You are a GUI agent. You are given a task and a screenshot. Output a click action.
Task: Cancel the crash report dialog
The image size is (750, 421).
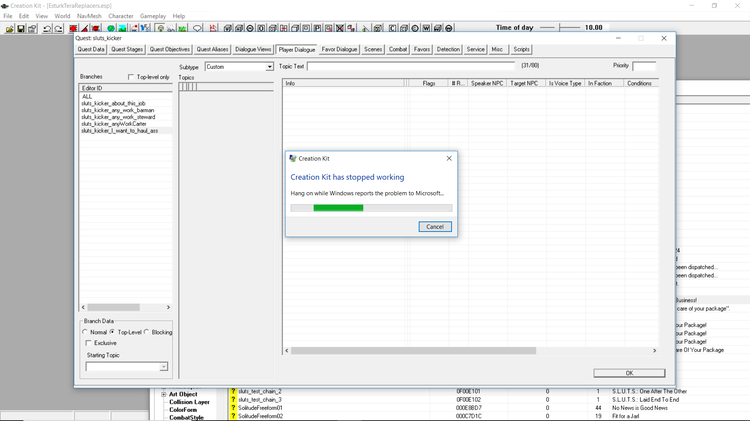435,227
